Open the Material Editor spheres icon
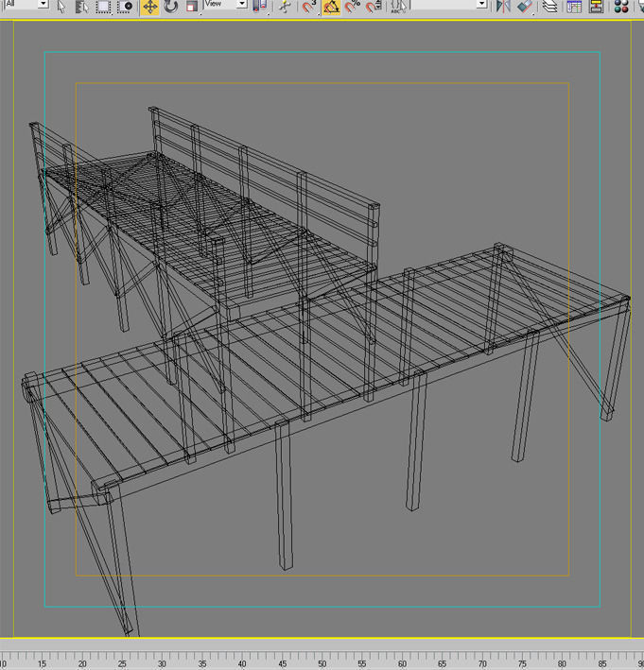The image size is (644, 670). pos(621,7)
